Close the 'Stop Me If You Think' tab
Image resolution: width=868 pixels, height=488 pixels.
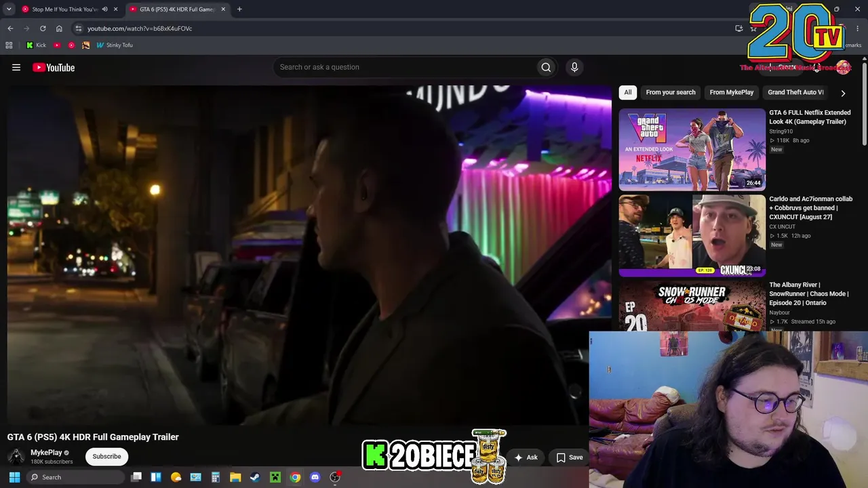pos(116,9)
